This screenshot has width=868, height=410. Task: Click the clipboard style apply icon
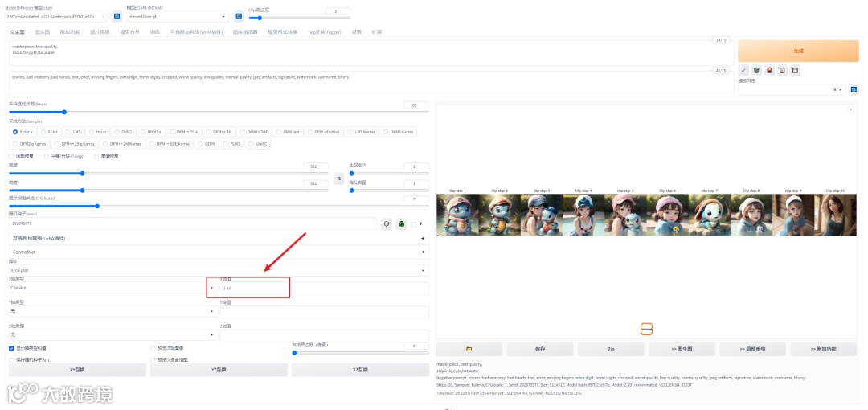[782, 71]
